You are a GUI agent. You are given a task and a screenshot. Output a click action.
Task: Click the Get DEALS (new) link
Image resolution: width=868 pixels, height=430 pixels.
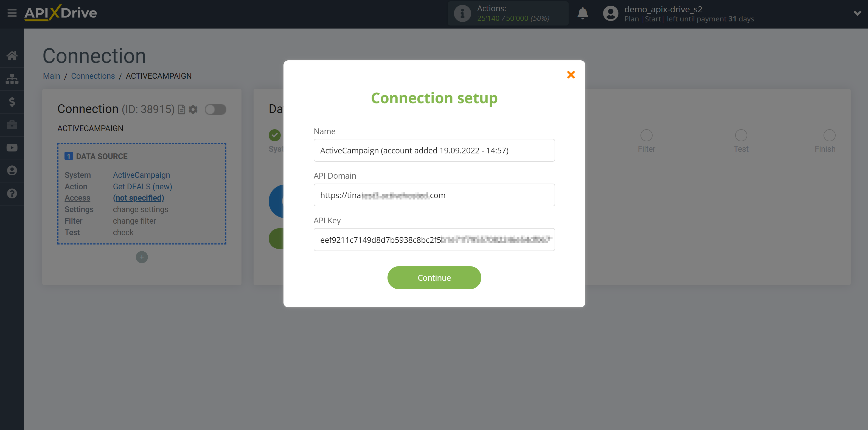tap(142, 187)
